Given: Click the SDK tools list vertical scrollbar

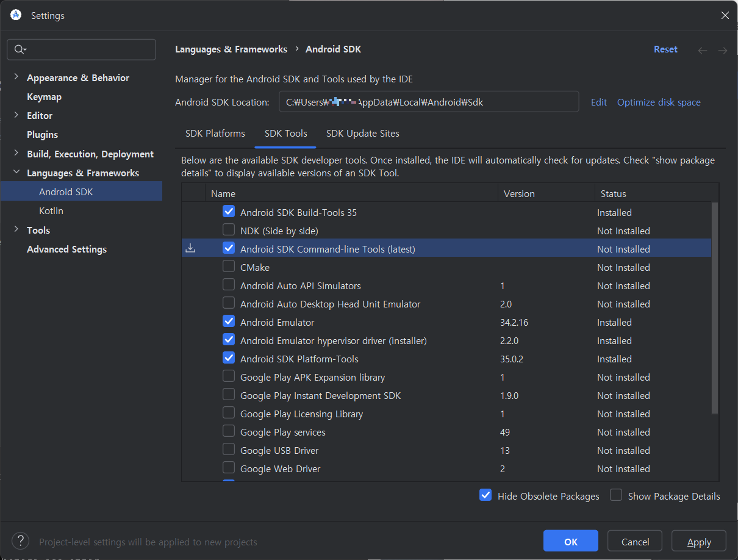Looking at the screenshot, I should [x=715, y=308].
